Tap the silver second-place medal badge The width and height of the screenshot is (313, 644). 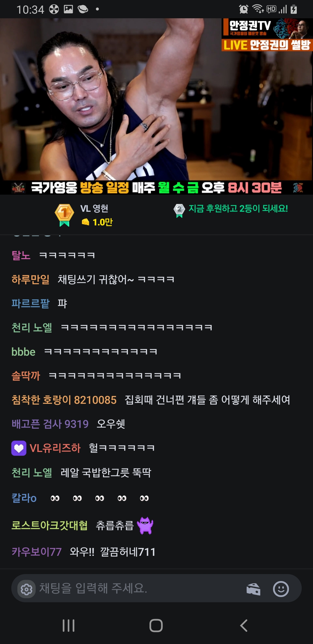click(179, 211)
